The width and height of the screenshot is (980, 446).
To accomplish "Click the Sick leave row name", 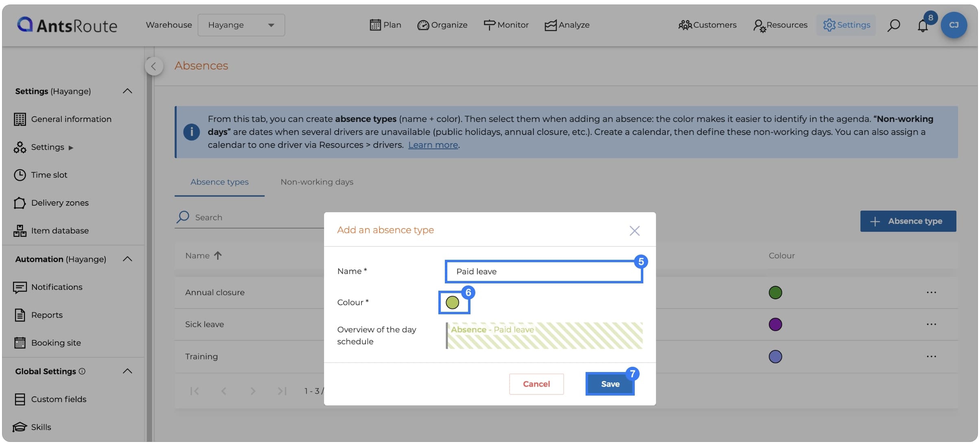I will click(205, 324).
